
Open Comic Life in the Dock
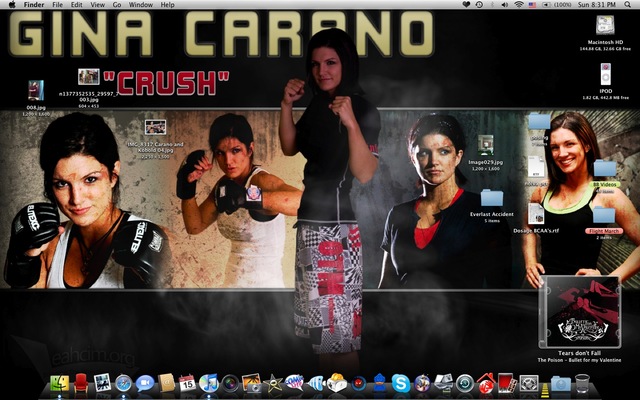tap(294, 383)
